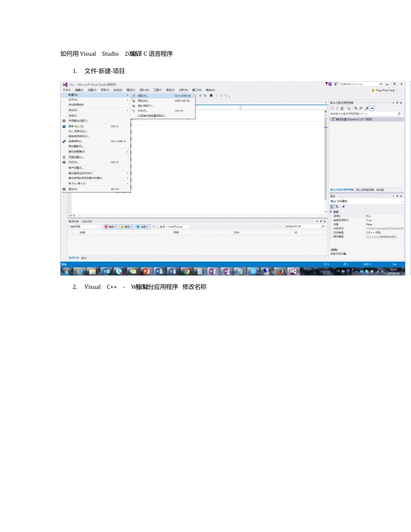Toggle the 消息 0 filter button
This screenshot has width=411, height=532.
tap(143, 227)
